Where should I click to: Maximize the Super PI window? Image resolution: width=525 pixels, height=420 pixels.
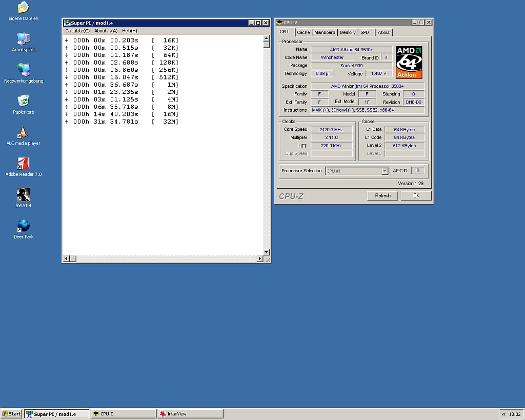[258, 23]
